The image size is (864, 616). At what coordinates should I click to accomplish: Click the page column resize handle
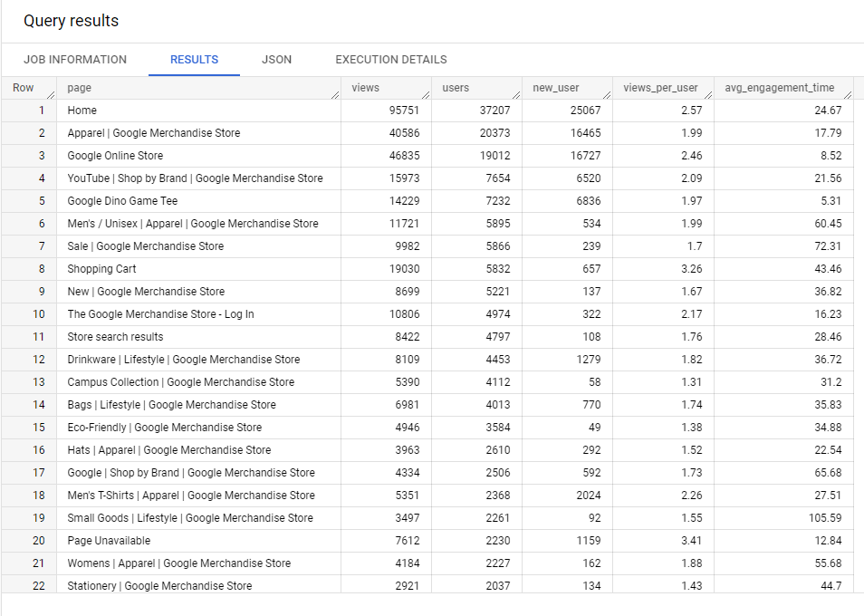335,95
